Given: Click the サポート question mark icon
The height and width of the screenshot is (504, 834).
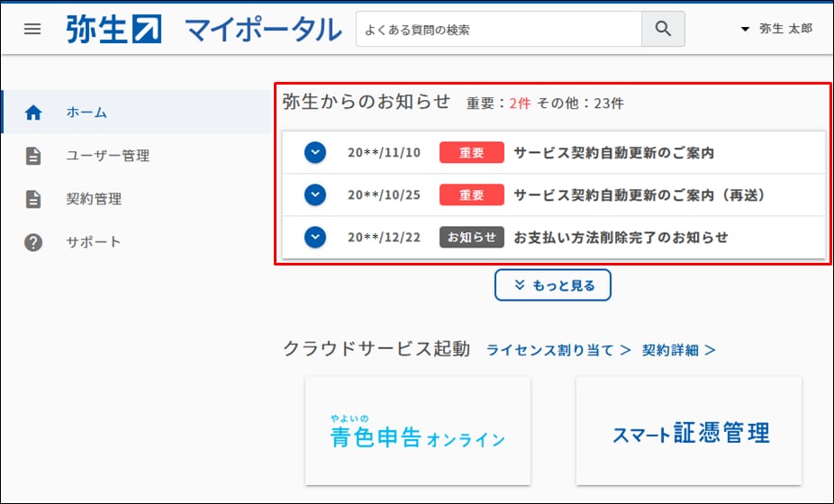Looking at the screenshot, I should click(x=33, y=242).
